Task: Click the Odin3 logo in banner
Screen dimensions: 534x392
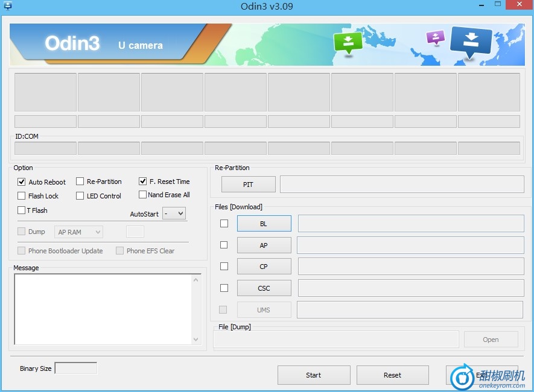Action: [x=72, y=44]
